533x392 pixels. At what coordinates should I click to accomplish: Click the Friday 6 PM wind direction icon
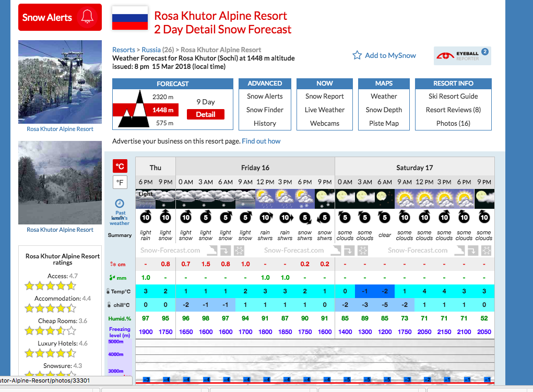point(305,217)
